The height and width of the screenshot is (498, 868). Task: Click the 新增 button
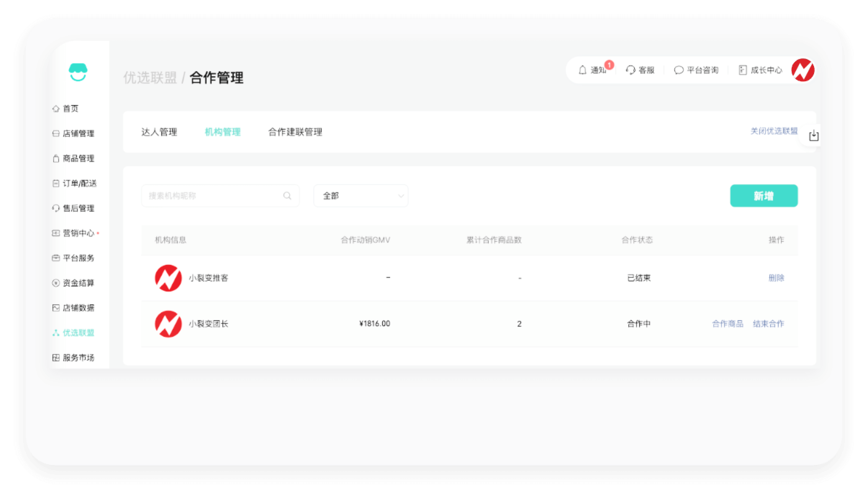[x=764, y=196]
